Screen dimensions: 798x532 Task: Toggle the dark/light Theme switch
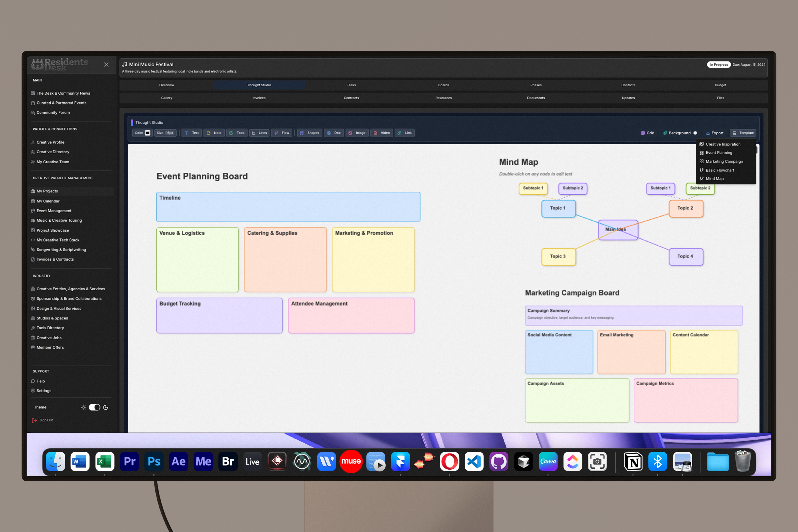94,408
